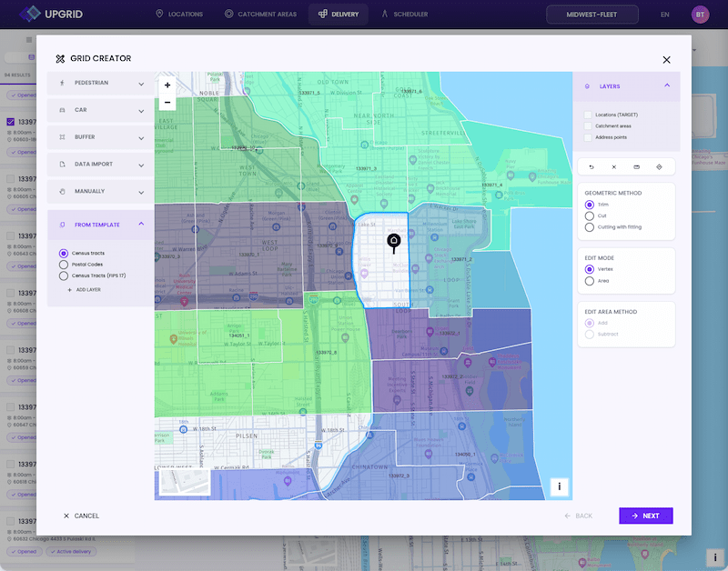Click the map info 'i' icon

[x=559, y=486]
